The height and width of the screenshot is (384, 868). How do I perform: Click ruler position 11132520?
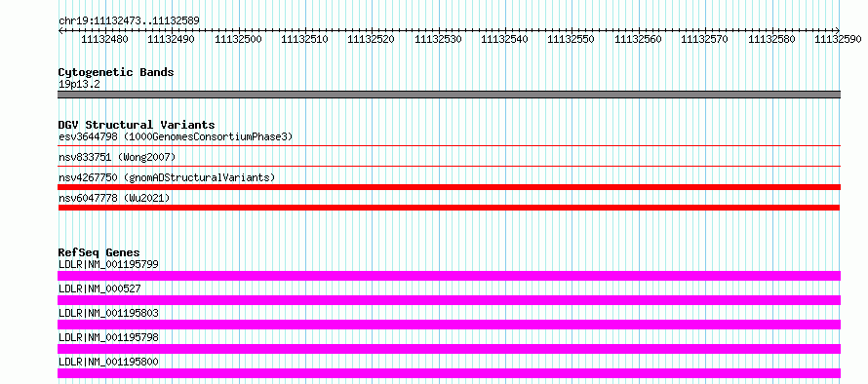click(371, 39)
